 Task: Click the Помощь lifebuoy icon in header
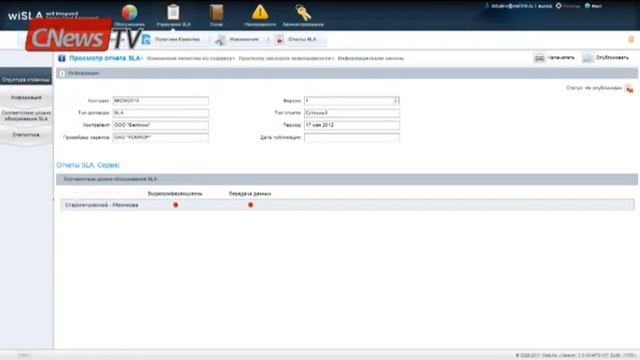559,6
